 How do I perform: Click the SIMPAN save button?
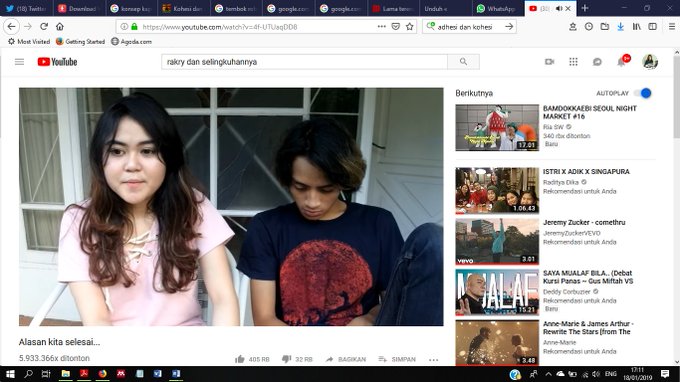click(x=397, y=359)
